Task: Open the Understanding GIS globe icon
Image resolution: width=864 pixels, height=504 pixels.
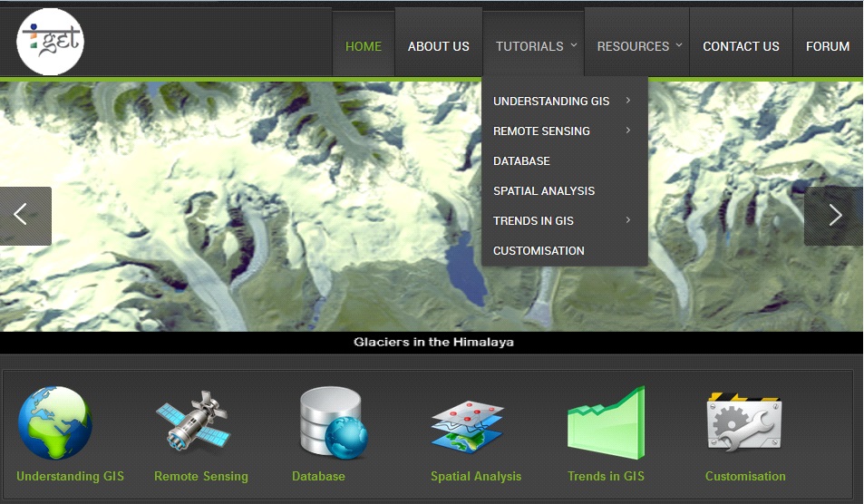Action: coord(55,423)
